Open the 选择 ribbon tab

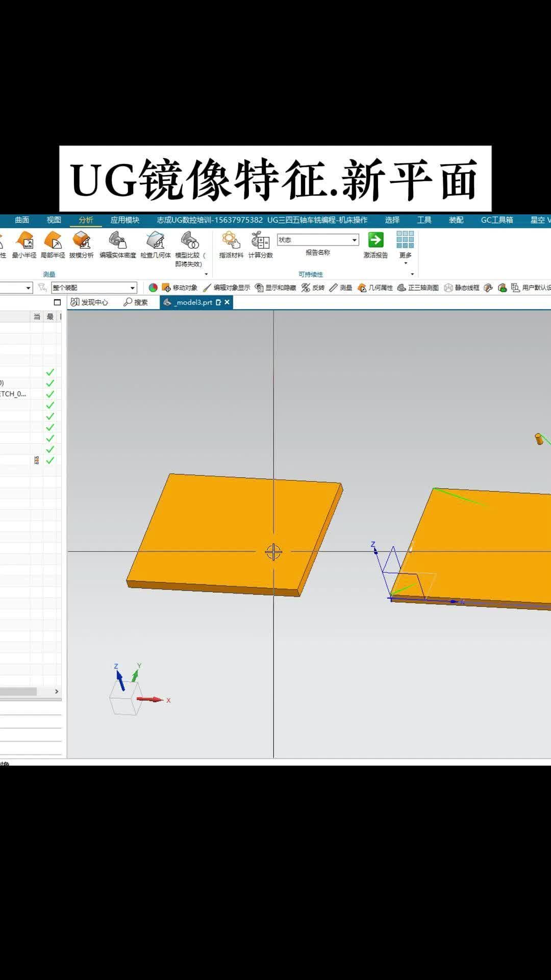tap(392, 220)
